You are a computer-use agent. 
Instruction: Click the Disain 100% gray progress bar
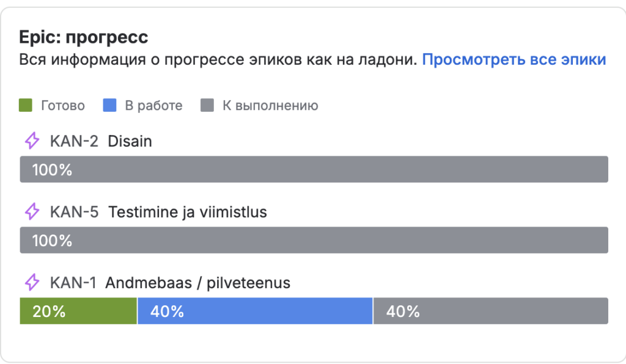coord(314,169)
